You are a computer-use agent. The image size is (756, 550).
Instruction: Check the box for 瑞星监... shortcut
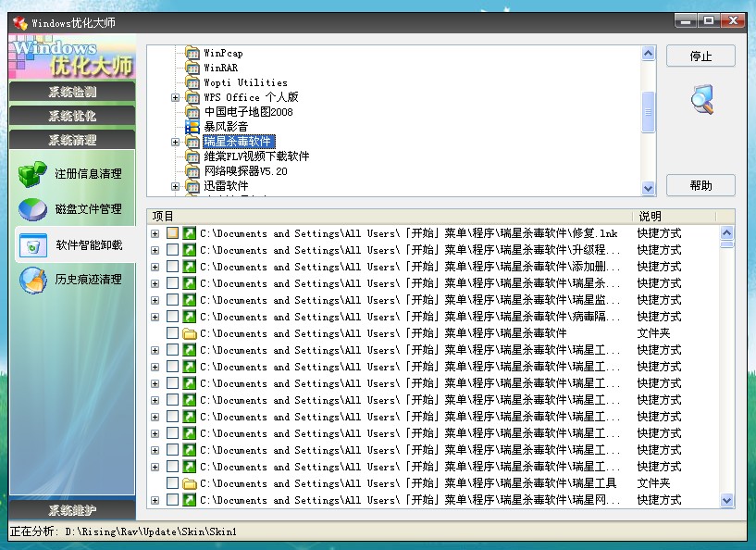pyautogui.click(x=173, y=300)
